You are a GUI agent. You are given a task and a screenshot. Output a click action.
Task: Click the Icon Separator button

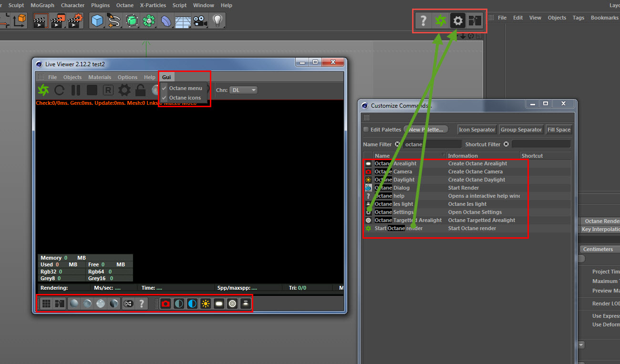point(477,130)
